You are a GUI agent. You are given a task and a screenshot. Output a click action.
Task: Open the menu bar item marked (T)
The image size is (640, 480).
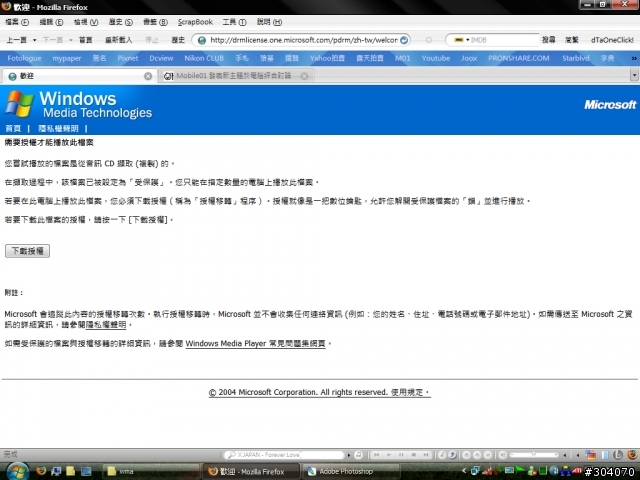[234, 22]
